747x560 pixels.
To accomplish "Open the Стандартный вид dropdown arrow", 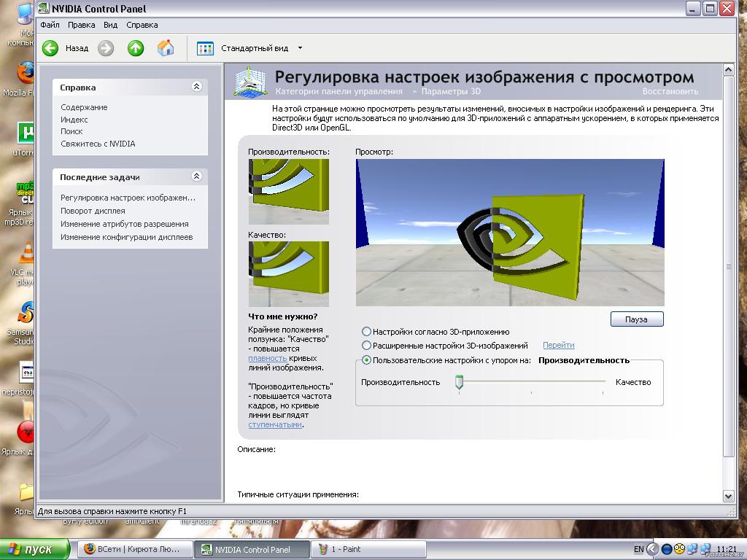I will click(300, 48).
